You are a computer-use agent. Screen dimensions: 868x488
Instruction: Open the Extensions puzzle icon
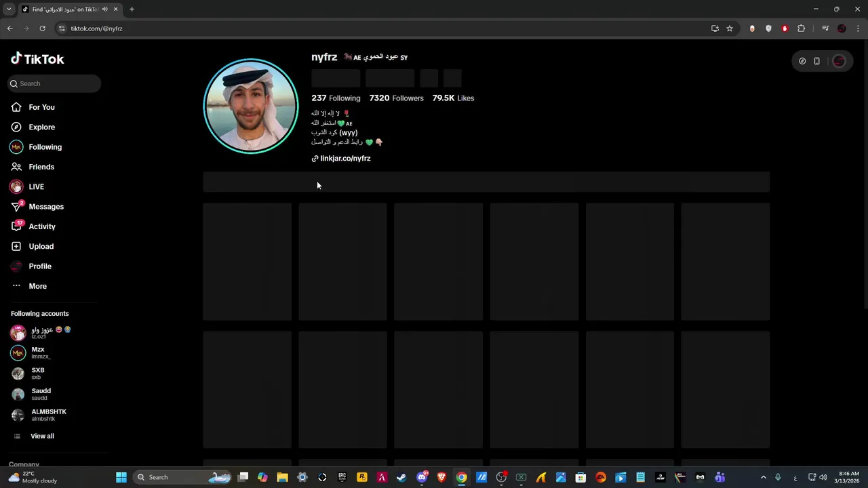point(802,28)
